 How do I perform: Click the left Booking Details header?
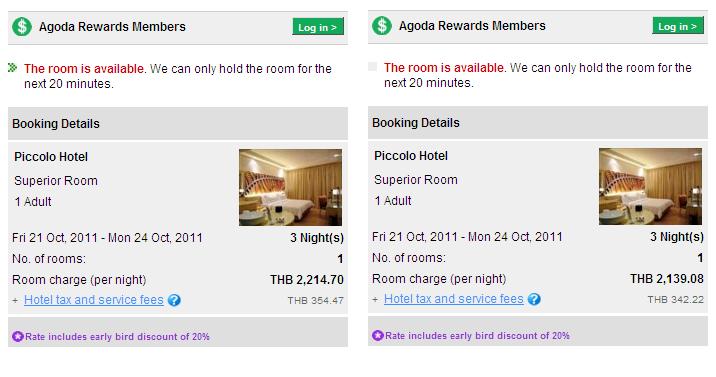click(178, 124)
